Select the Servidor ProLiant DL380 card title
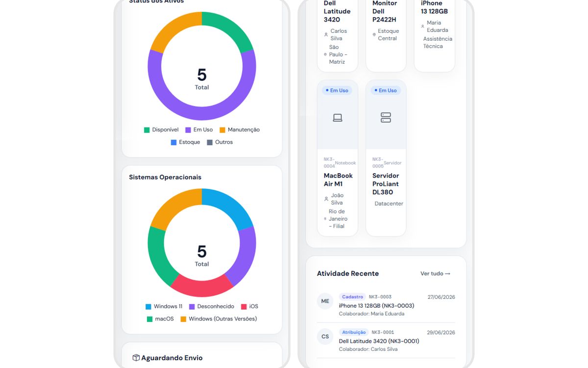The width and height of the screenshot is (588, 368). point(386,184)
